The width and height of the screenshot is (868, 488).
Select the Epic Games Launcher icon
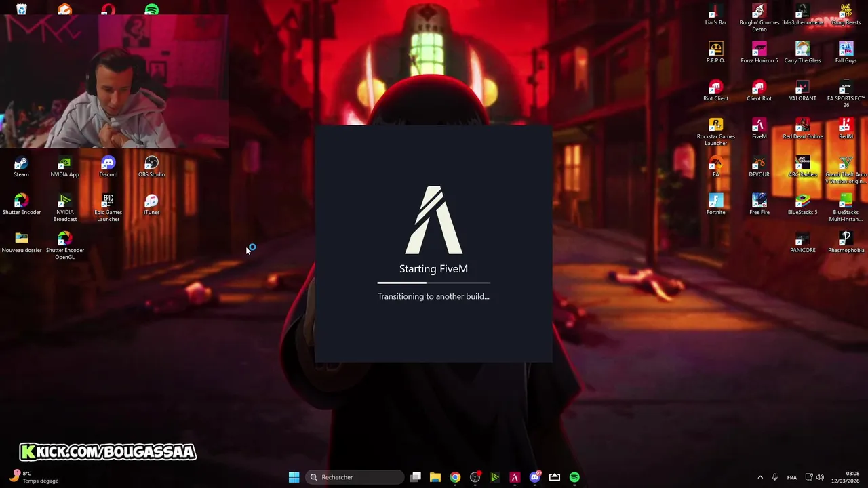coord(108,208)
